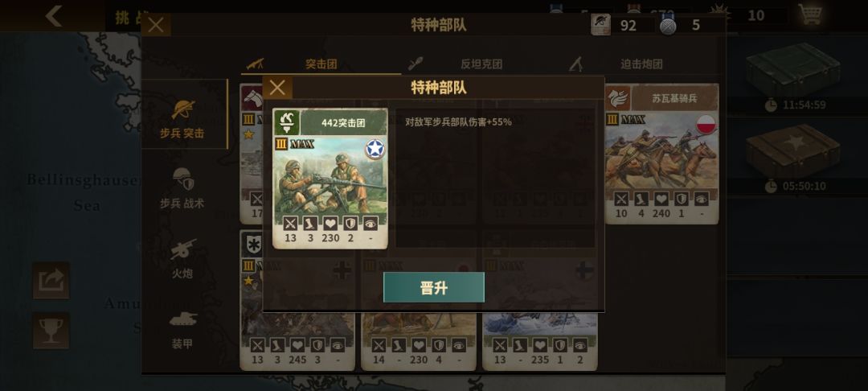Close the 442突击团 detail popup
This screenshot has height=391, width=868.
(x=277, y=88)
